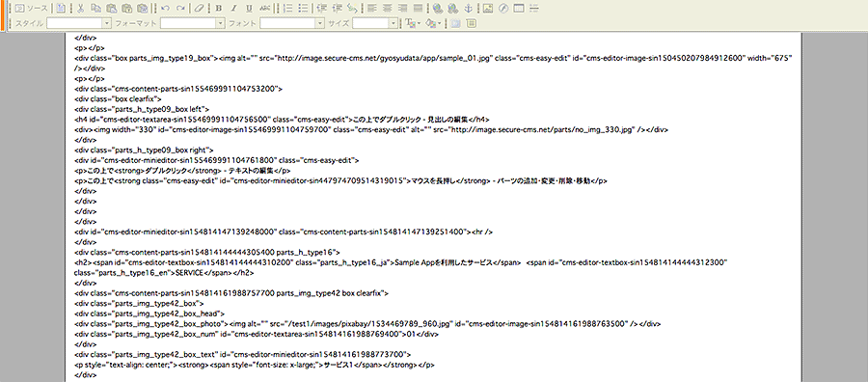Insert an anchor
The image size is (868, 382).
(x=469, y=9)
